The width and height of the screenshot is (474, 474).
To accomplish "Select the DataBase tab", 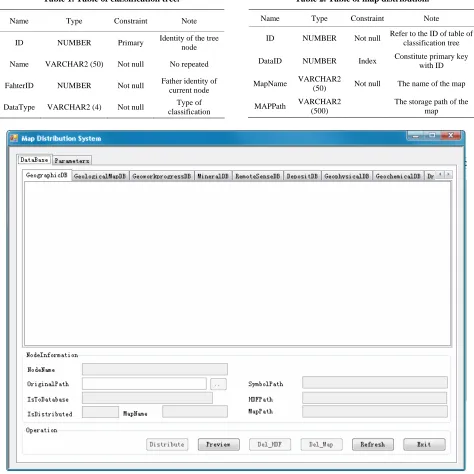I will click(34, 160).
